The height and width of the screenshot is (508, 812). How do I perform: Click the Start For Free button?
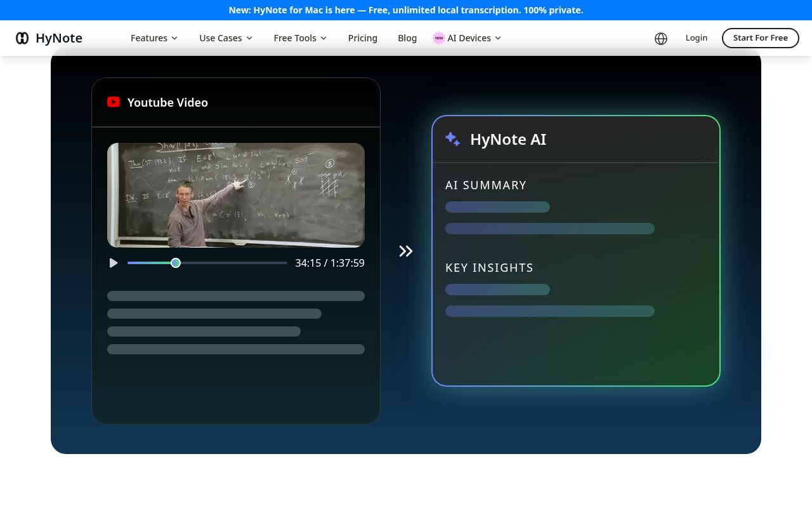coord(761,38)
